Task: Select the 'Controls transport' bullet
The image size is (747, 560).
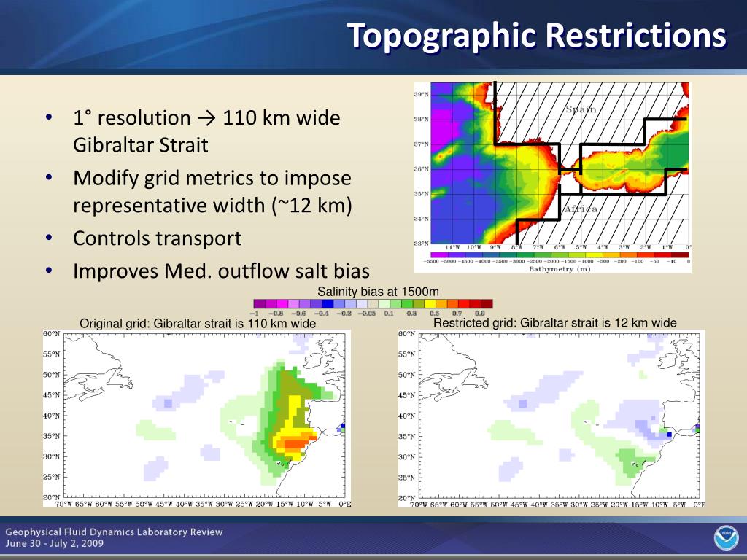Action: (158, 238)
